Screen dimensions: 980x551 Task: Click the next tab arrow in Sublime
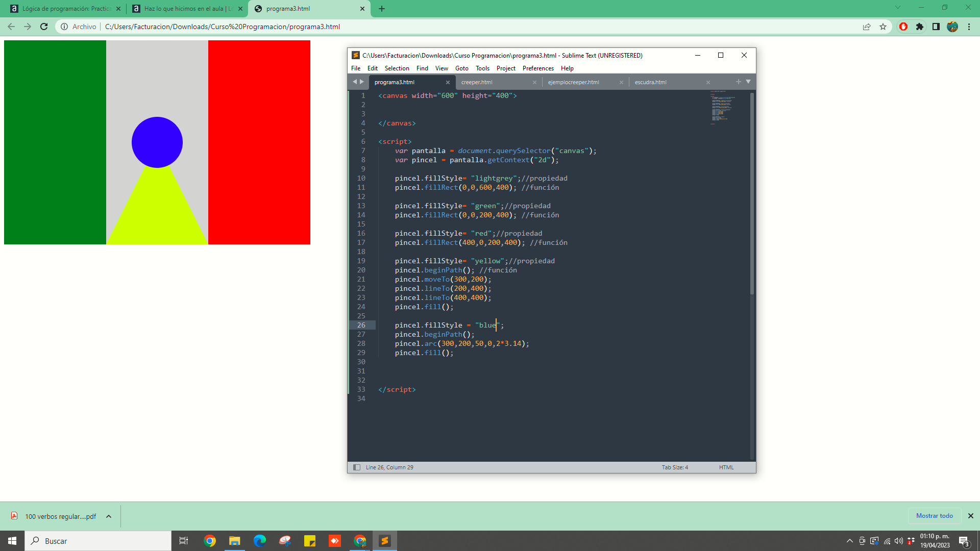362,82
